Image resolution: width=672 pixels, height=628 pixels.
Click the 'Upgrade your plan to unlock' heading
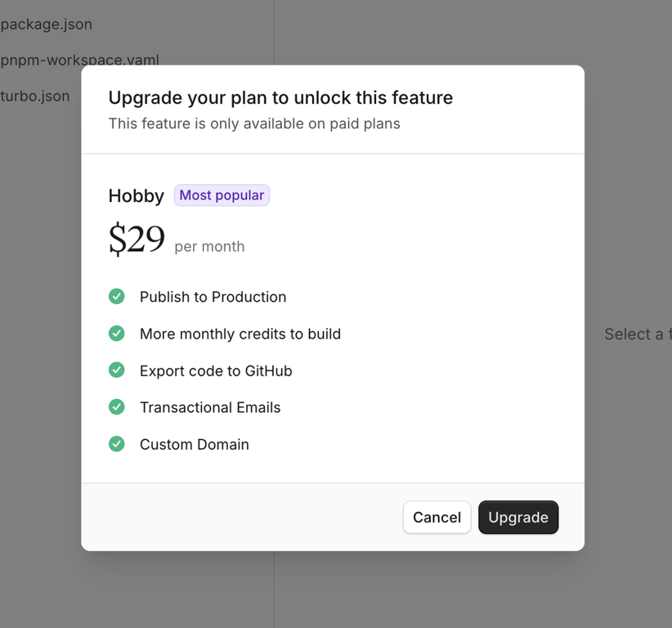tap(280, 98)
